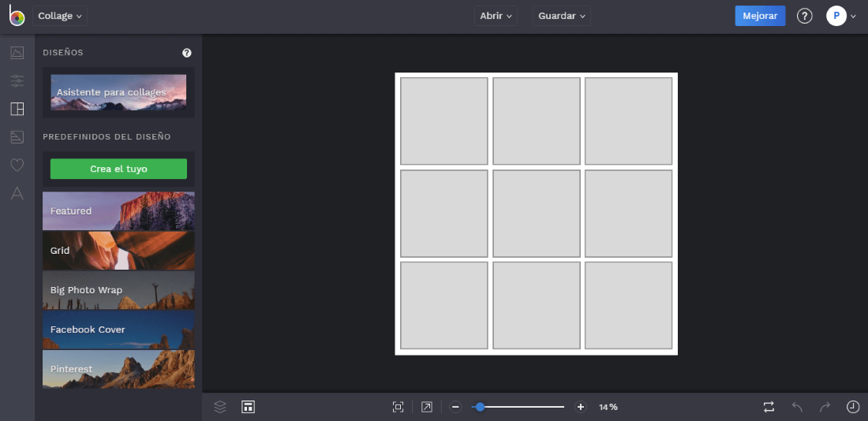868x421 pixels.
Task: Open the layers stack icon
Action: pyautogui.click(x=220, y=407)
